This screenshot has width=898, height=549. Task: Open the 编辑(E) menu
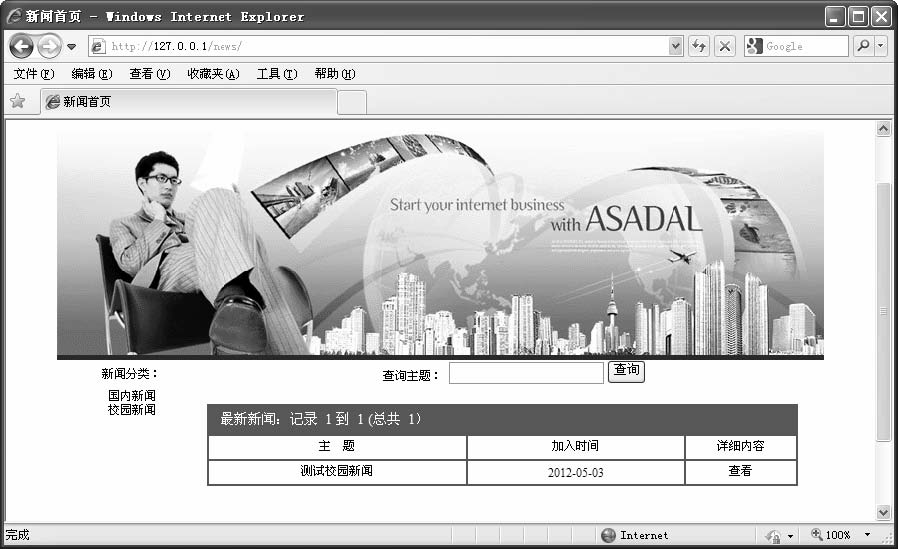pos(92,74)
